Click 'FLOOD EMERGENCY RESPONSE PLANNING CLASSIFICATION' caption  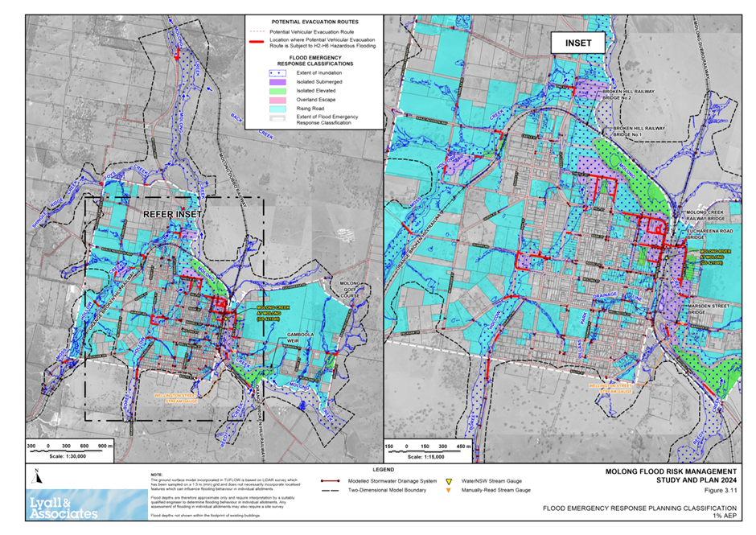click(640, 508)
